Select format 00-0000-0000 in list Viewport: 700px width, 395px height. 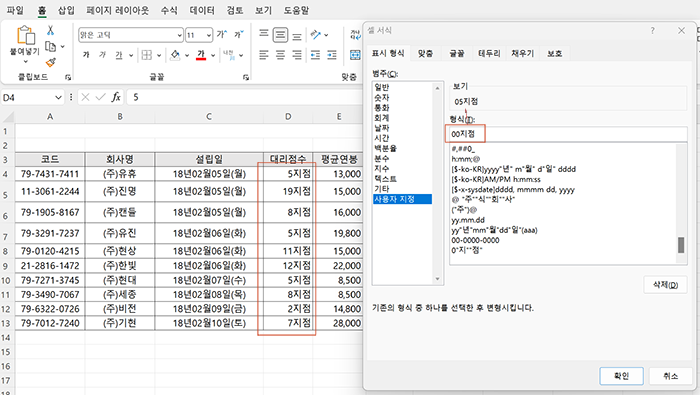(x=475, y=240)
